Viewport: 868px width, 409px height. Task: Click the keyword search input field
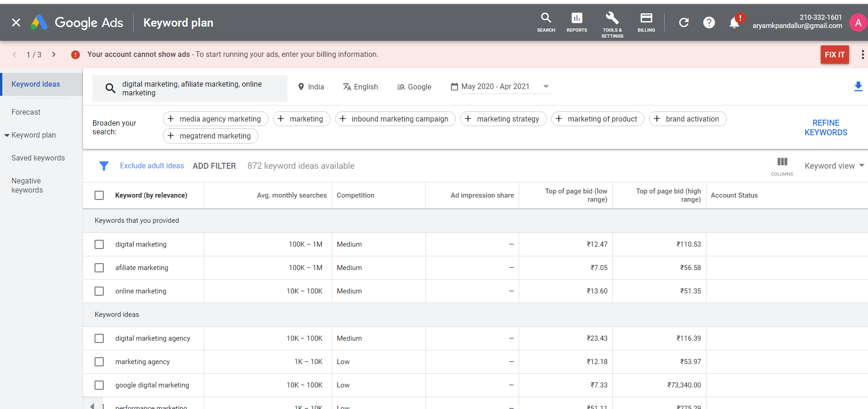[193, 88]
